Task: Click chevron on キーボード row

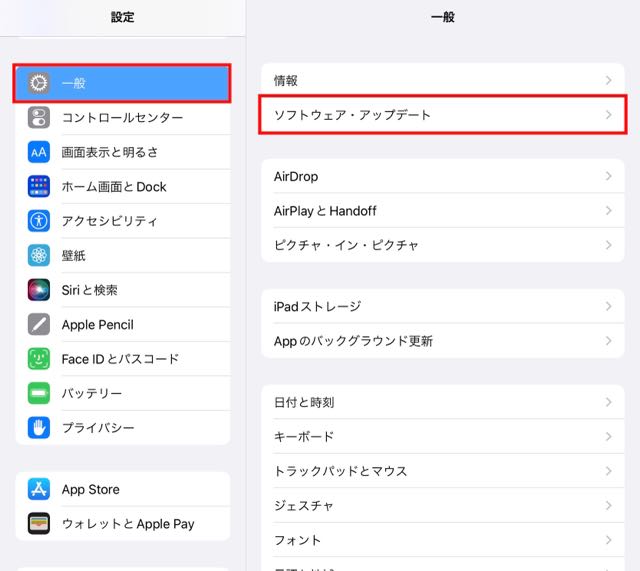Action: pos(609,436)
